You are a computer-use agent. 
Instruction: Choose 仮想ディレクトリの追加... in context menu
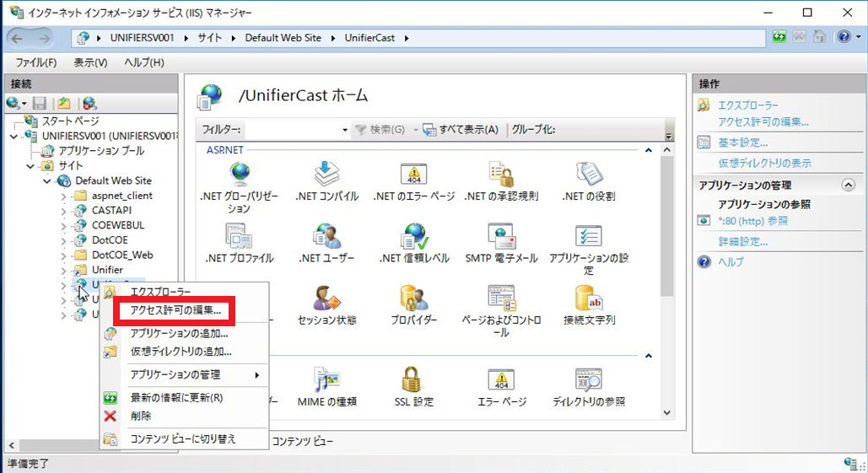coord(181,352)
